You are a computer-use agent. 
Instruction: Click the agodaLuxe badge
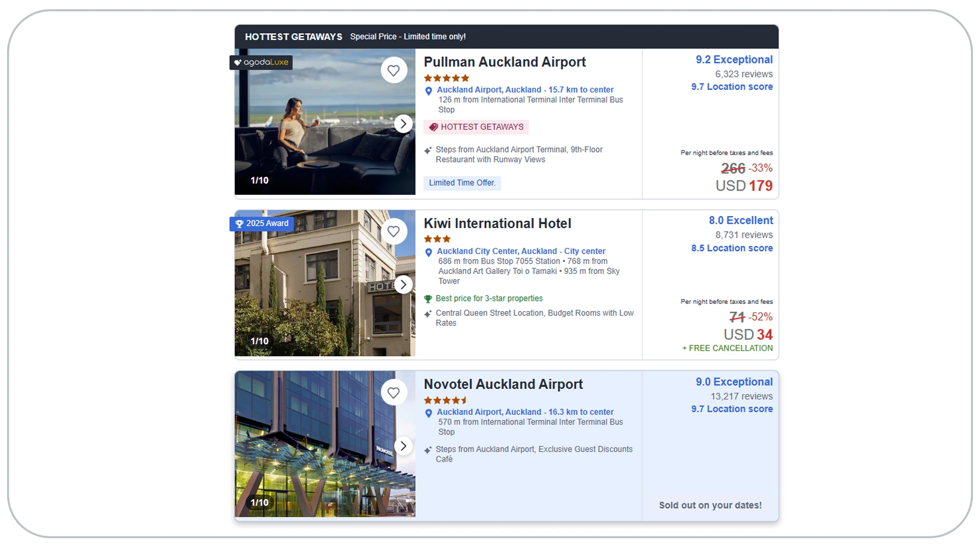261,62
